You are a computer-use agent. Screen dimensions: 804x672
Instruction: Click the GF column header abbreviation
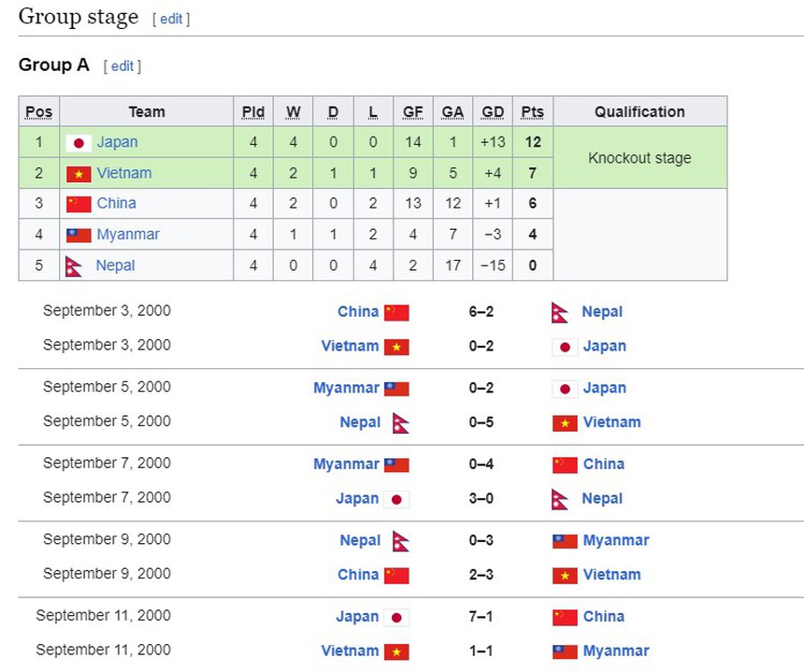click(x=412, y=112)
